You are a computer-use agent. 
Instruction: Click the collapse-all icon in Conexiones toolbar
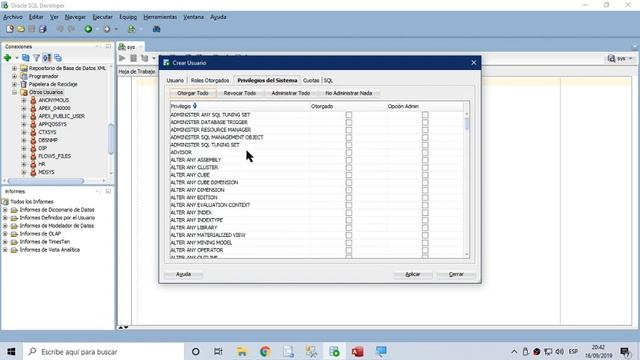(x=58, y=58)
